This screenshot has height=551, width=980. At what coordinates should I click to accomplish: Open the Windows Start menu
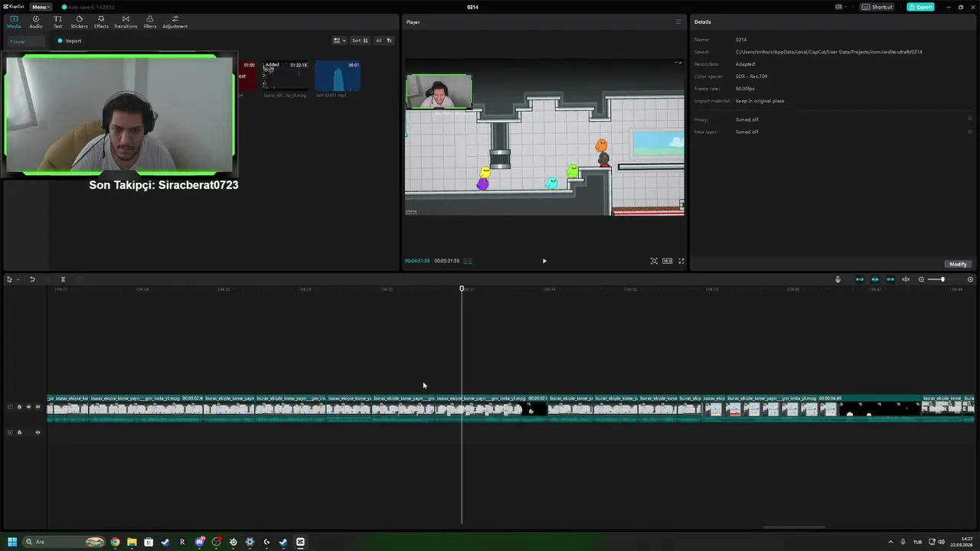tap(12, 542)
